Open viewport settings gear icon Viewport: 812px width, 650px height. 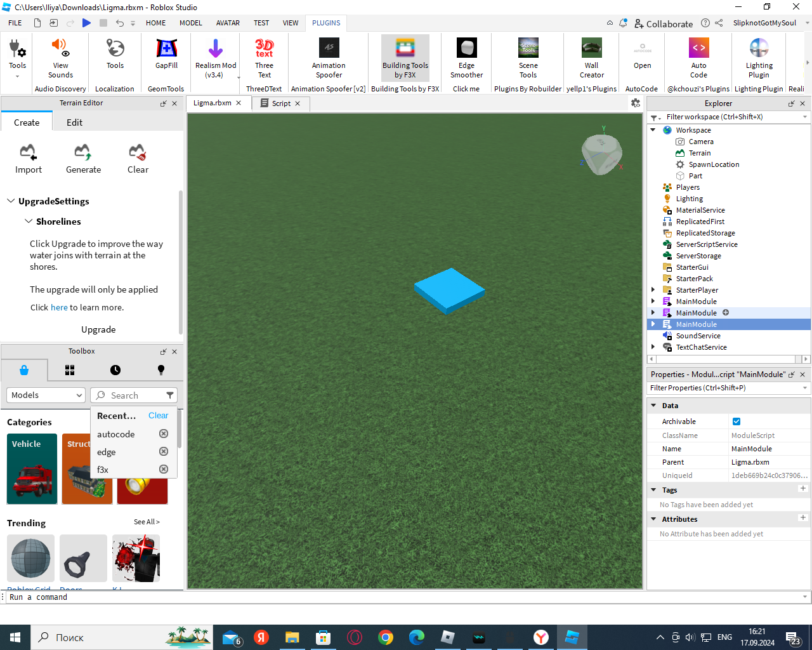[635, 103]
